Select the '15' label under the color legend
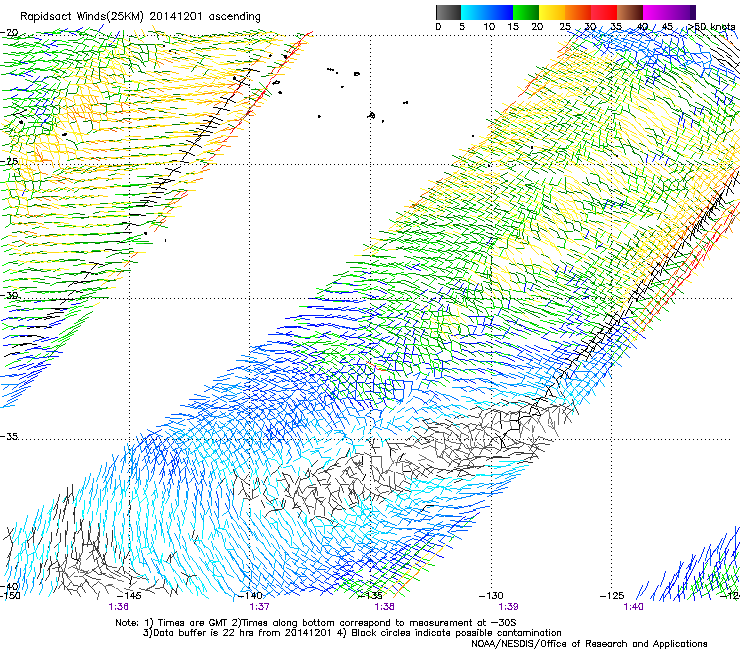This screenshot has width=740, height=650. pyautogui.click(x=513, y=27)
